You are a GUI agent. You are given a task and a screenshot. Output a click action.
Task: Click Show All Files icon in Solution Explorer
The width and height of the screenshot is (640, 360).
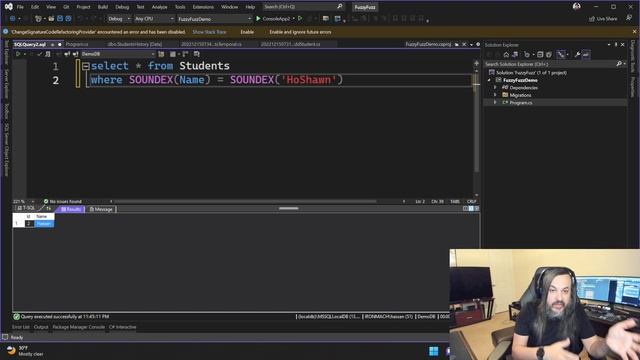coord(549,55)
